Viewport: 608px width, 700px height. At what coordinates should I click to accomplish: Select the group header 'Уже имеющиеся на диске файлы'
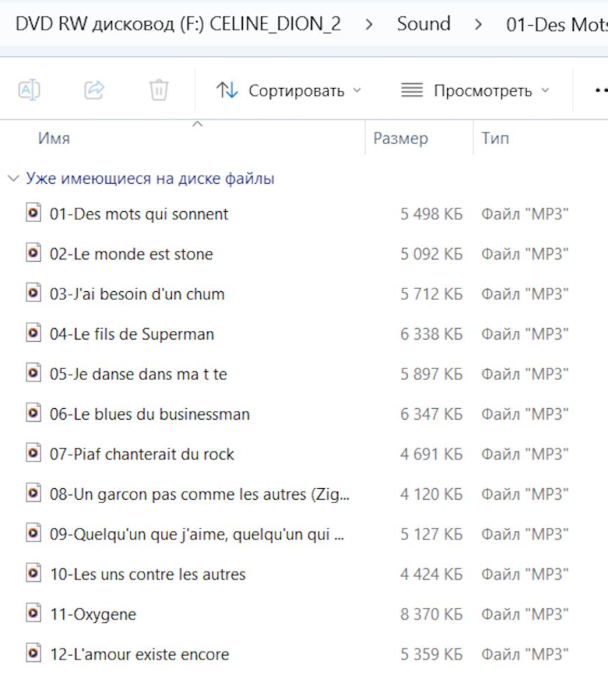click(150, 178)
